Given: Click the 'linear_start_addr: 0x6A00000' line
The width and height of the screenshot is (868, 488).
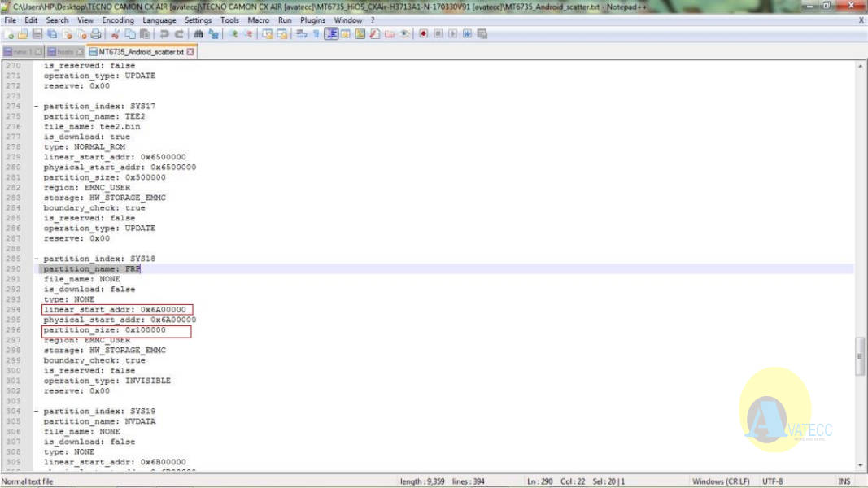Looking at the screenshot, I should tap(117, 309).
